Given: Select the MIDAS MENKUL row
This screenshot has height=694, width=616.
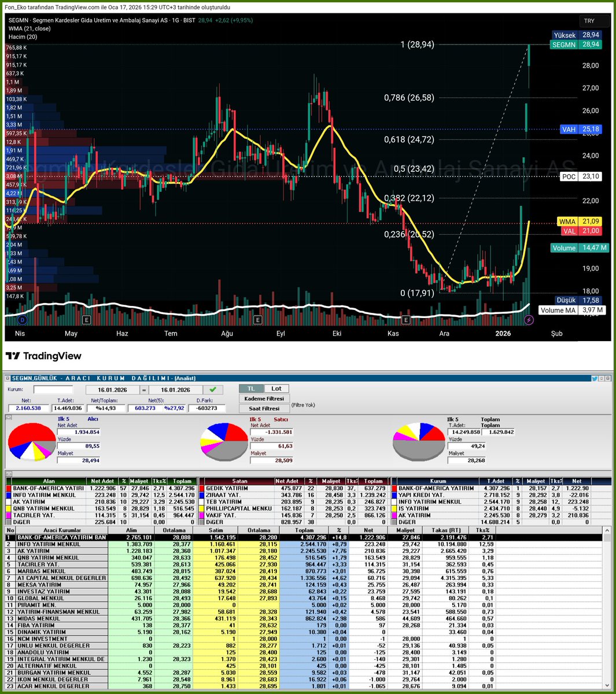Looking at the screenshot, I should pos(304,618).
